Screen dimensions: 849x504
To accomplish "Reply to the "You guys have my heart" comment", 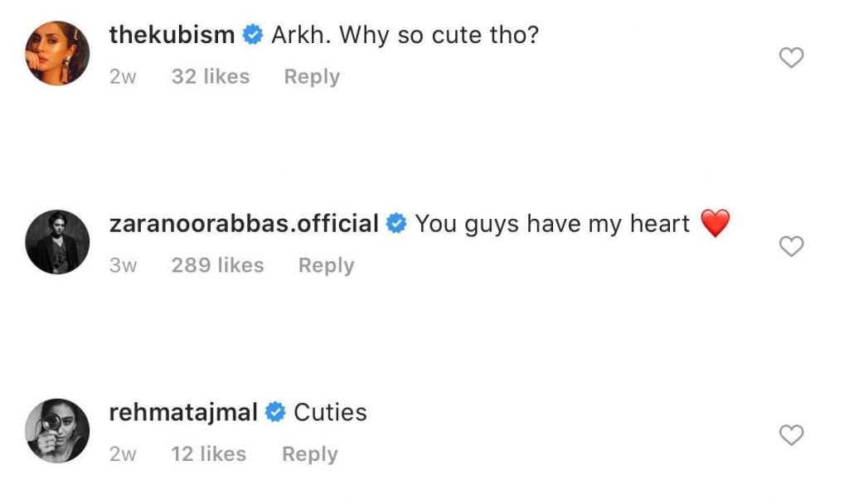I will pos(326,265).
